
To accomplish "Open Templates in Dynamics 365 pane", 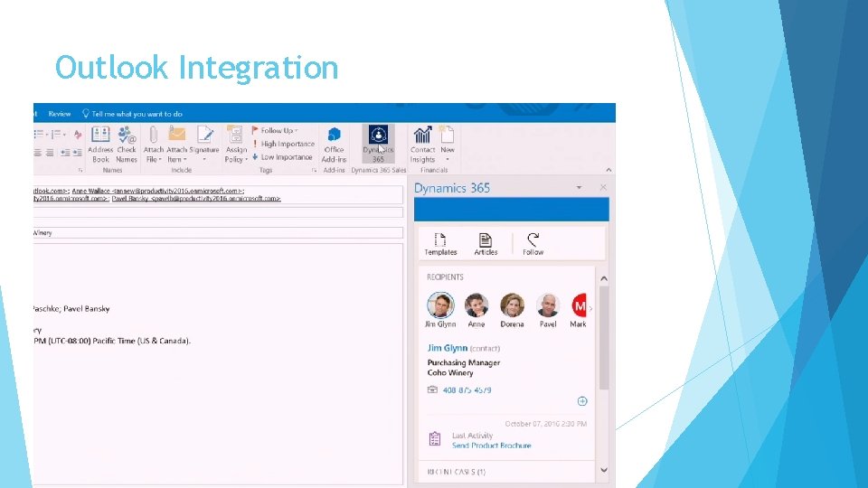I will (440, 244).
